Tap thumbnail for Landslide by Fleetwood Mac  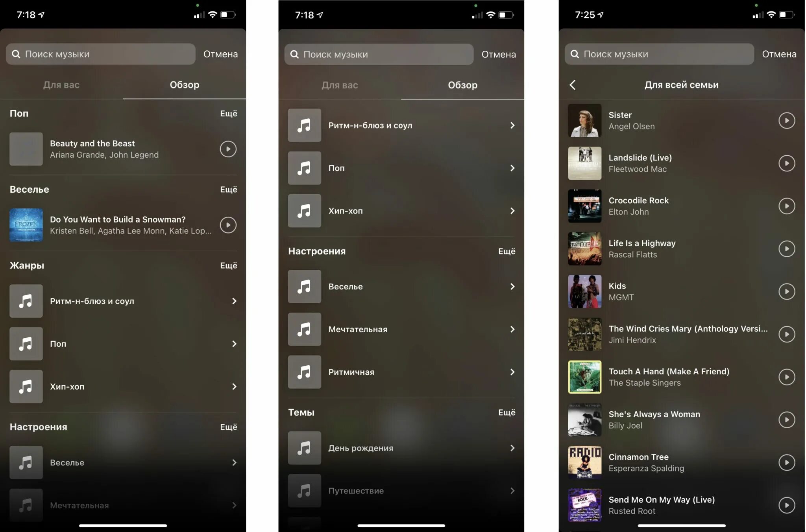(x=585, y=163)
